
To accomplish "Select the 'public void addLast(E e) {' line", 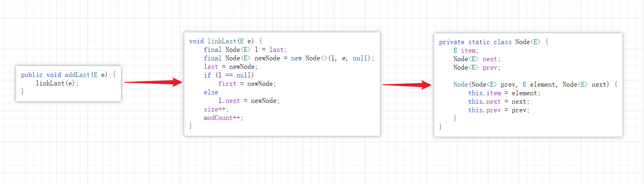I will coord(68,75).
